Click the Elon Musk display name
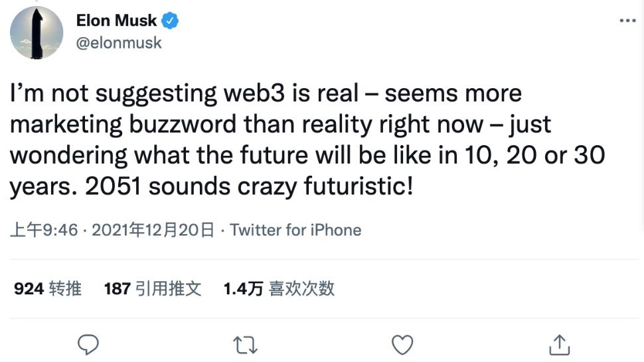 (116, 21)
